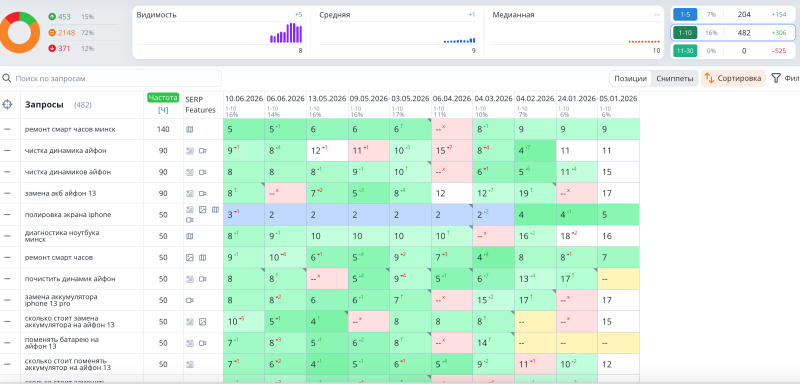
Task: Select query 'ремонт смарт часов минск'
Action: (70, 130)
